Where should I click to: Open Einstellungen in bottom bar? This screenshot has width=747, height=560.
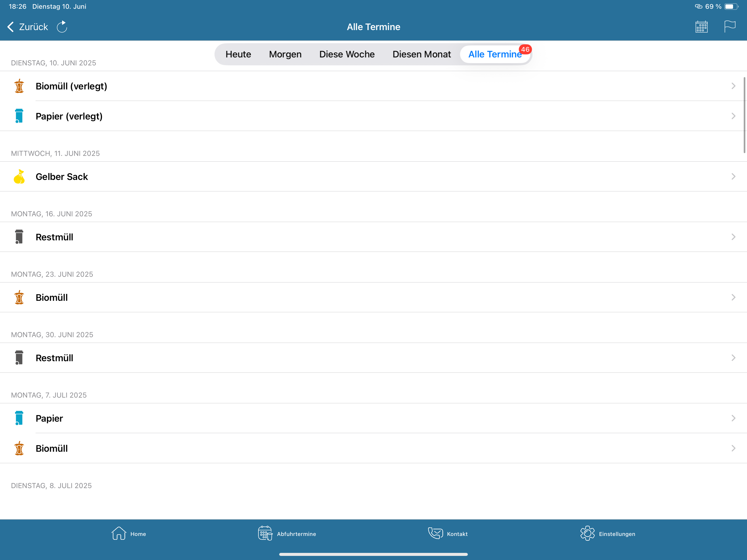pyautogui.click(x=608, y=534)
